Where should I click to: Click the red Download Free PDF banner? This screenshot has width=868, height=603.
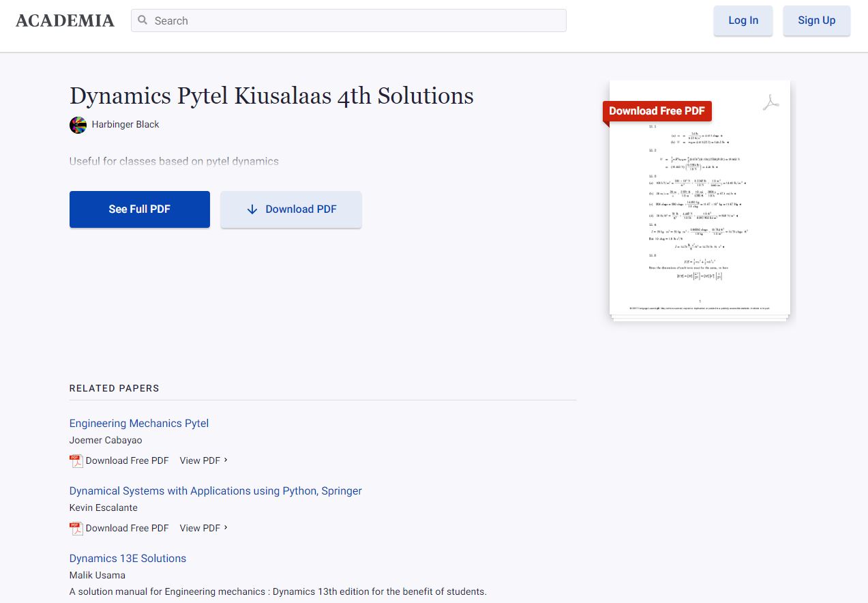(657, 111)
